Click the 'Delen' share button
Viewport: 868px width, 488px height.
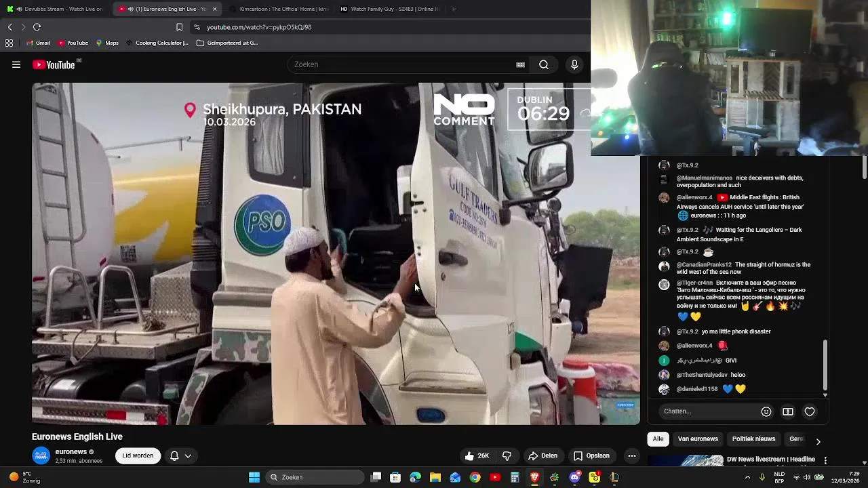tap(542, 456)
